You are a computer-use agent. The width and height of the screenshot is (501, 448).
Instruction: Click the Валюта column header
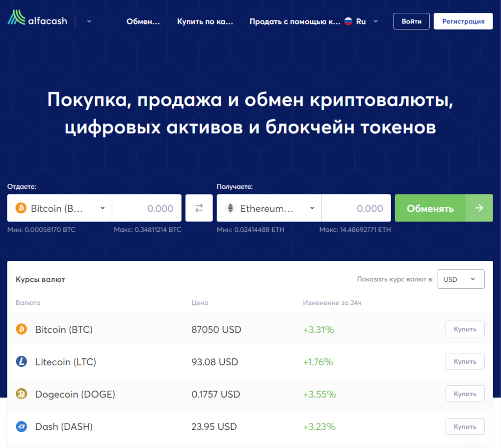pyautogui.click(x=28, y=302)
